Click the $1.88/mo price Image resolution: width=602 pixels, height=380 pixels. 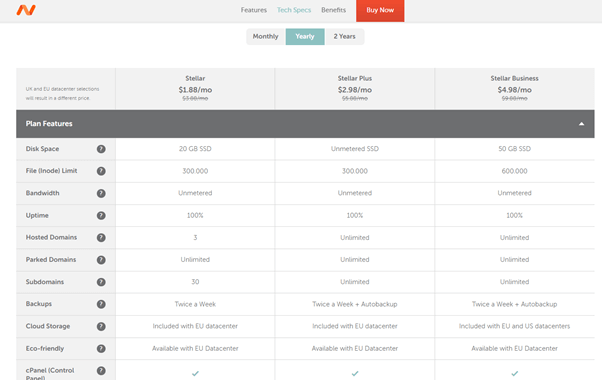coord(195,90)
